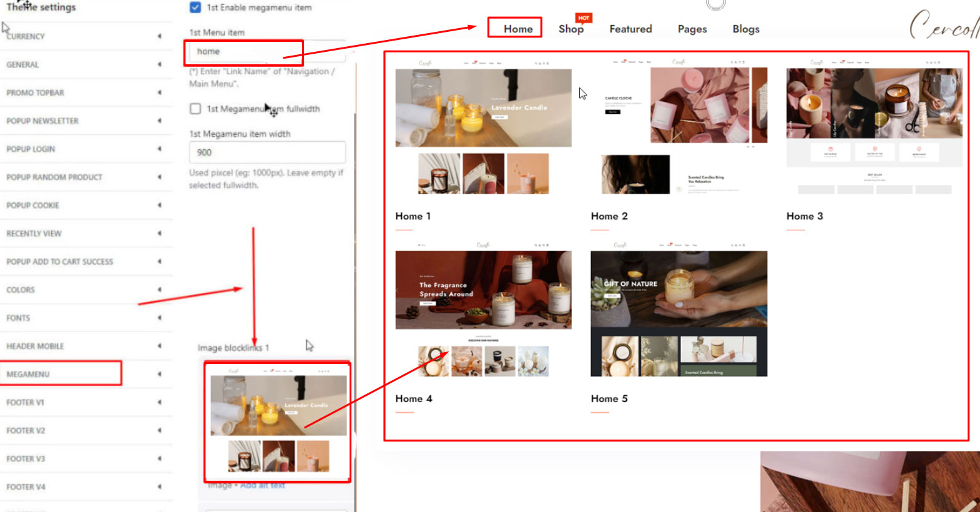Image resolution: width=980 pixels, height=512 pixels.
Task: Go to the Blogs navigation link
Action: coord(746,29)
